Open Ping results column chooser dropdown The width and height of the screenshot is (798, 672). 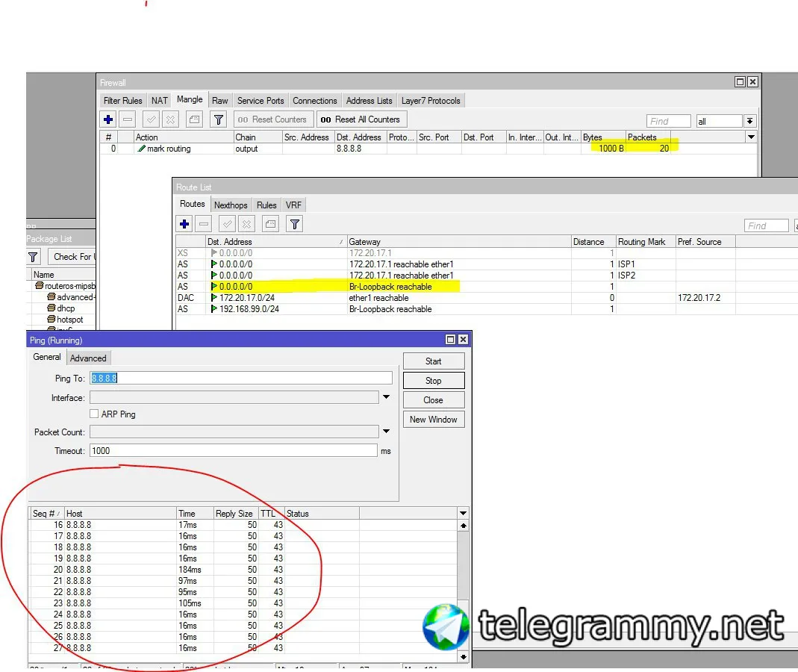click(463, 513)
